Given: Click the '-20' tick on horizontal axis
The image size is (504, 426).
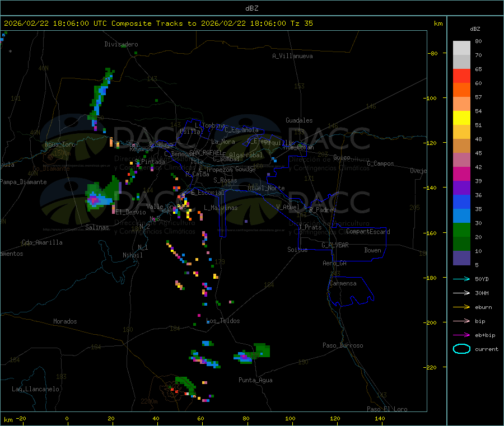Looking at the screenshot, I should pyautogui.click(x=21, y=418).
